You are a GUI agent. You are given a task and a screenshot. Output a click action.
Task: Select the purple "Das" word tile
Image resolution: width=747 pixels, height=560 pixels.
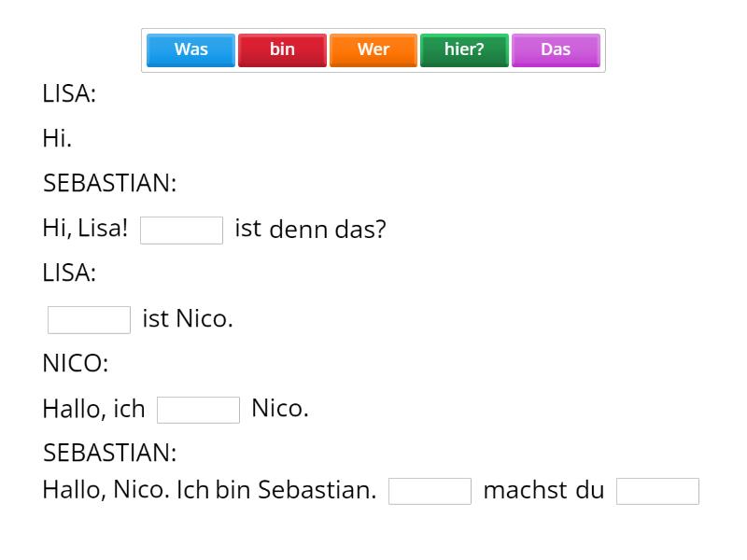coord(556,49)
